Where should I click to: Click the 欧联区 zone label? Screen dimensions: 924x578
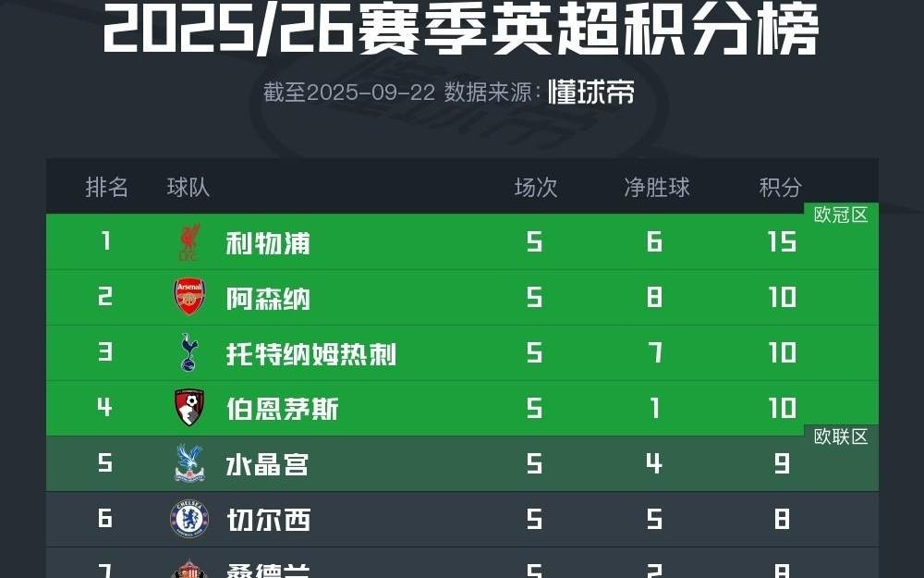pyautogui.click(x=841, y=437)
